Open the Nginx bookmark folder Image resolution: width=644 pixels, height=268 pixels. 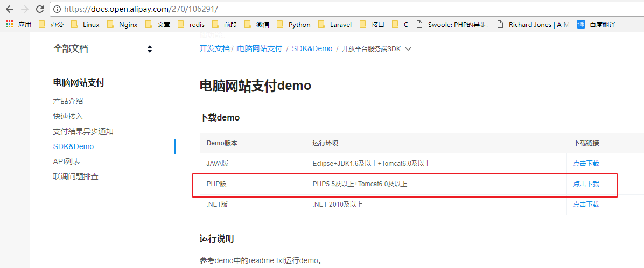(123, 24)
